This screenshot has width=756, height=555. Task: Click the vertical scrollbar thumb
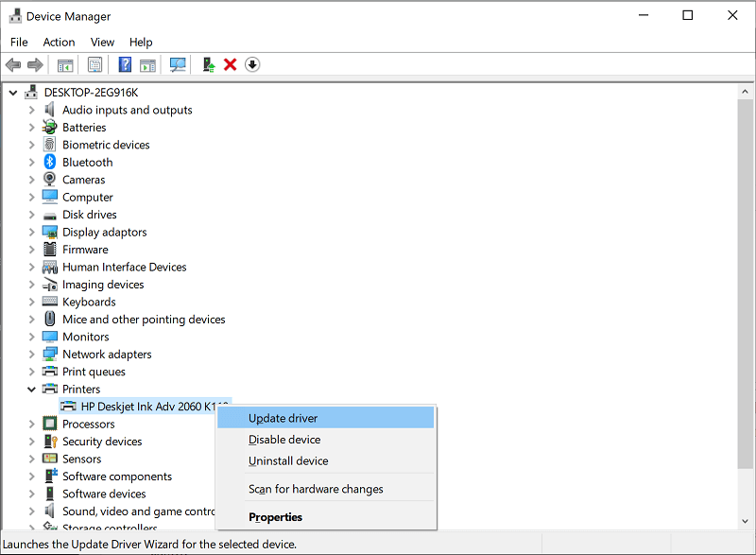click(745, 284)
